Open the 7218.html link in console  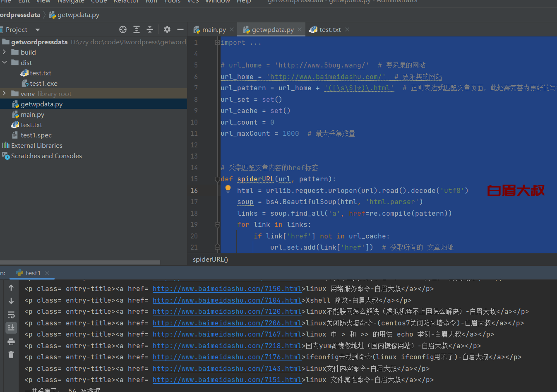point(227,346)
